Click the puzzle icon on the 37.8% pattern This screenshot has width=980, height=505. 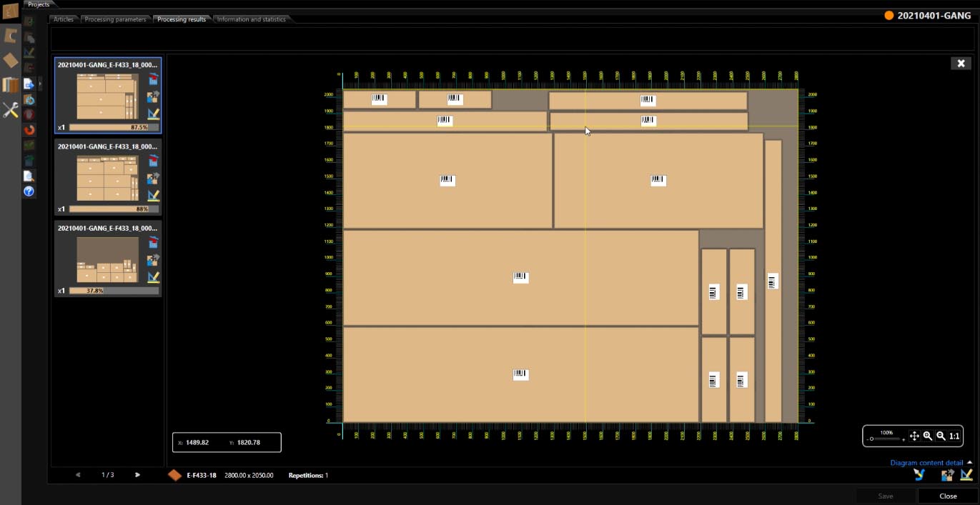coord(153,260)
